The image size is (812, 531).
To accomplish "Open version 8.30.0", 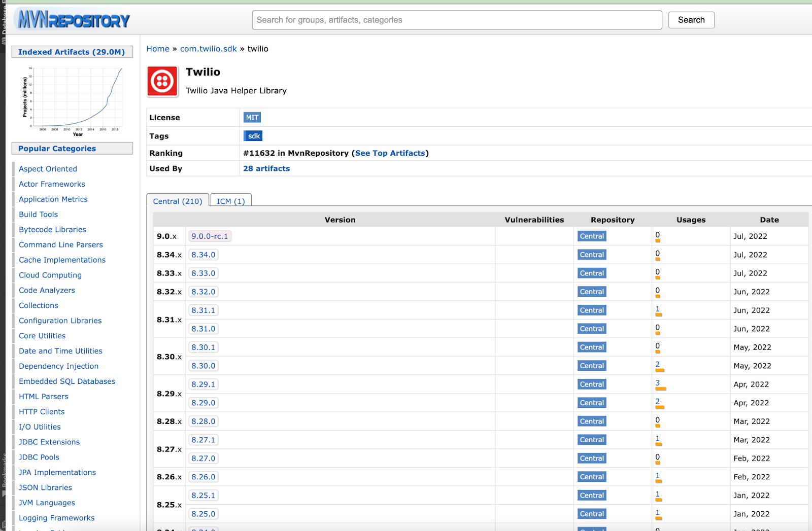I will tap(204, 366).
